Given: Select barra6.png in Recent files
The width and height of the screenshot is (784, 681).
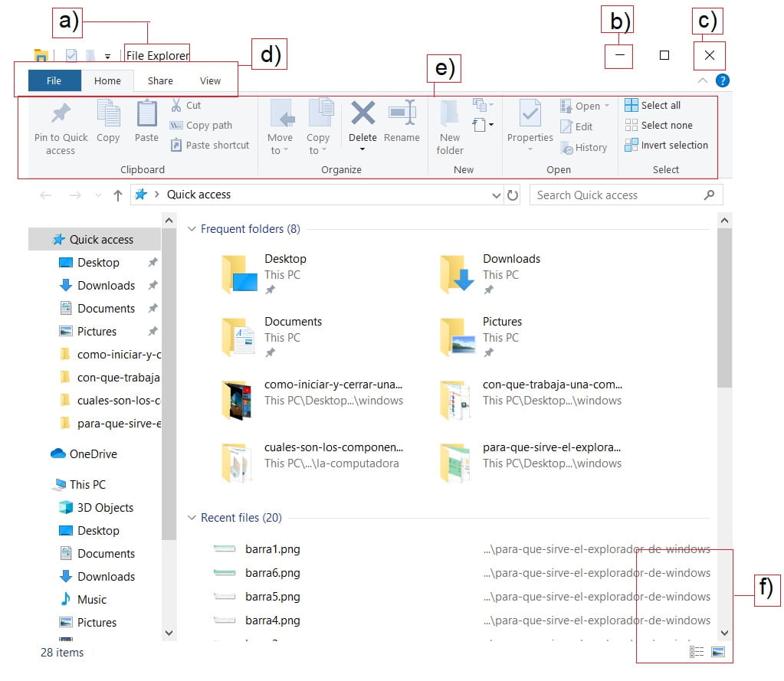Looking at the screenshot, I should pyautogui.click(x=273, y=573).
